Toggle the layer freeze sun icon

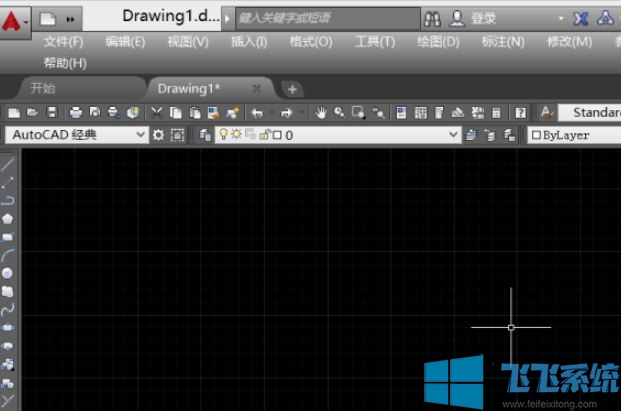click(237, 135)
